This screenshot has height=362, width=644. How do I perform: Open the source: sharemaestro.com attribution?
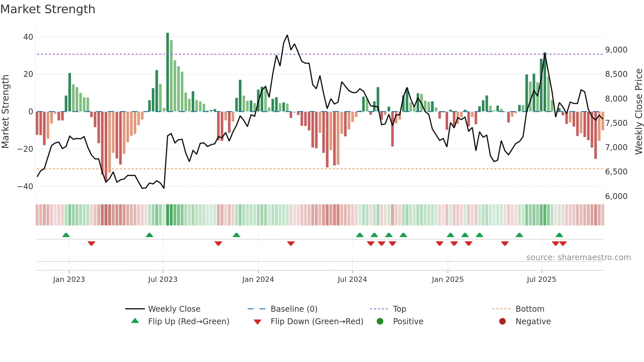tap(579, 258)
